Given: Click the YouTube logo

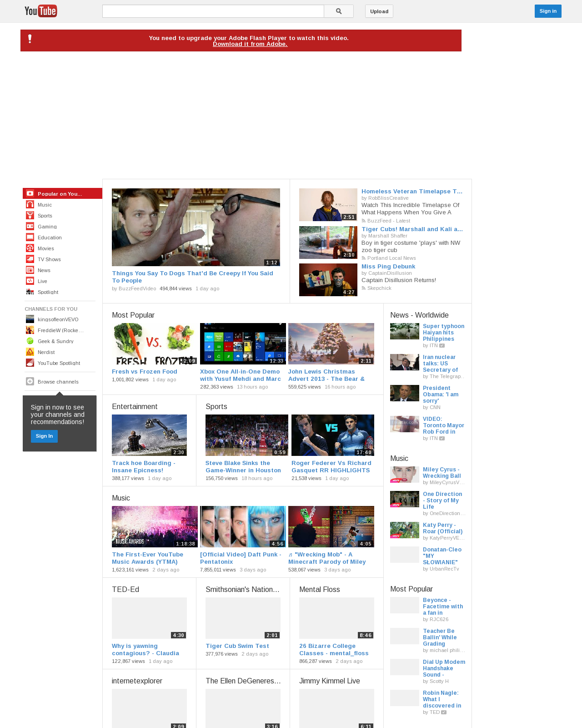Looking at the screenshot, I should point(41,11).
